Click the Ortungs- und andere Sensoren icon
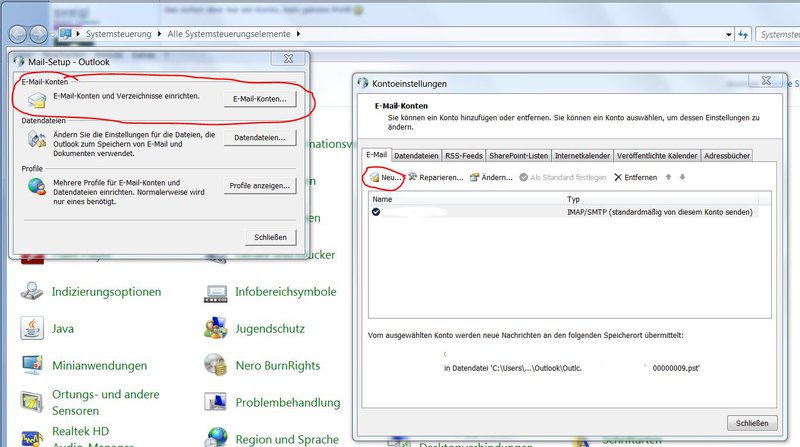Image resolution: width=800 pixels, height=447 pixels. (x=32, y=402)
